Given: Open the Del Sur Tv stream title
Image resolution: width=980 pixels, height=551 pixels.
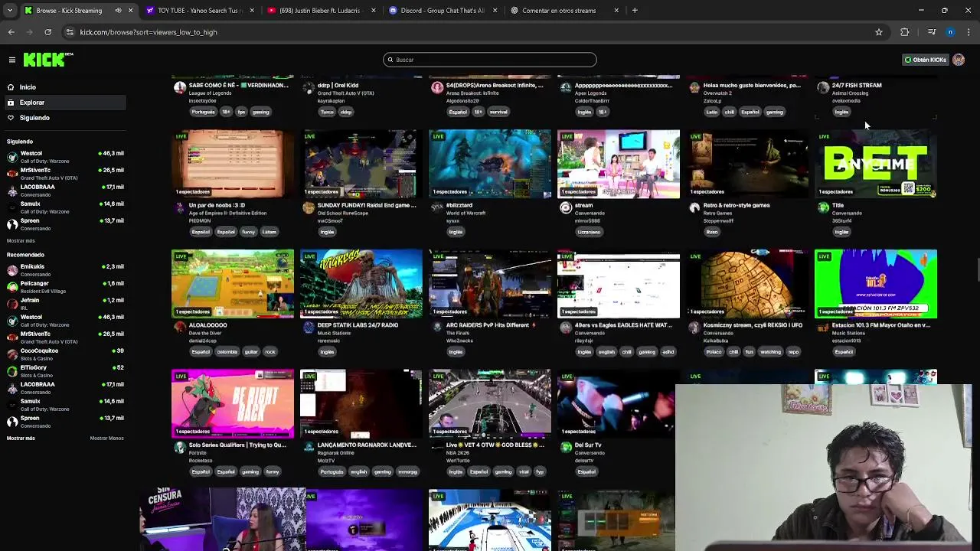Looking at the screenshot, I should 588,445.
